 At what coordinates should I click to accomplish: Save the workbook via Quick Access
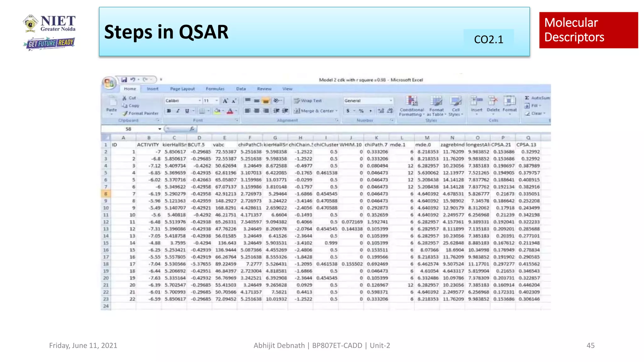(x=124, y=80)
